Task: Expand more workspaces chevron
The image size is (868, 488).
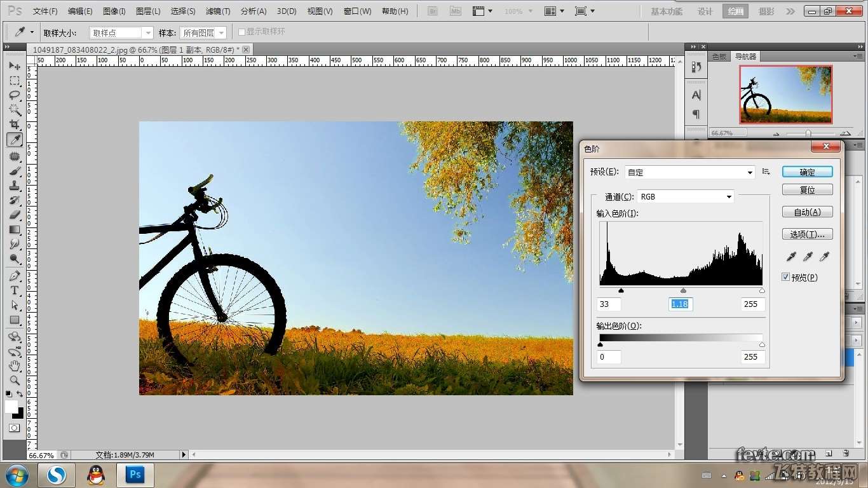Action: 790,11
